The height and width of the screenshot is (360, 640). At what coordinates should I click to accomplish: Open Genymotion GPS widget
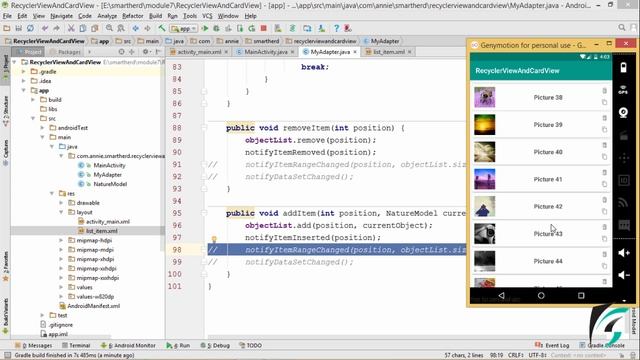pyautogui.click(x=623, y=90)
